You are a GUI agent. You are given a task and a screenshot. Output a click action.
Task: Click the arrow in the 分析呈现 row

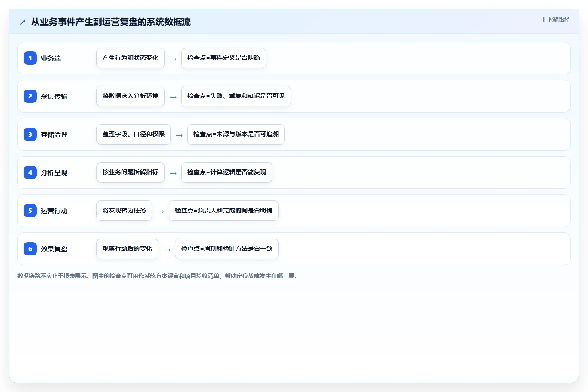pos(173,173)
